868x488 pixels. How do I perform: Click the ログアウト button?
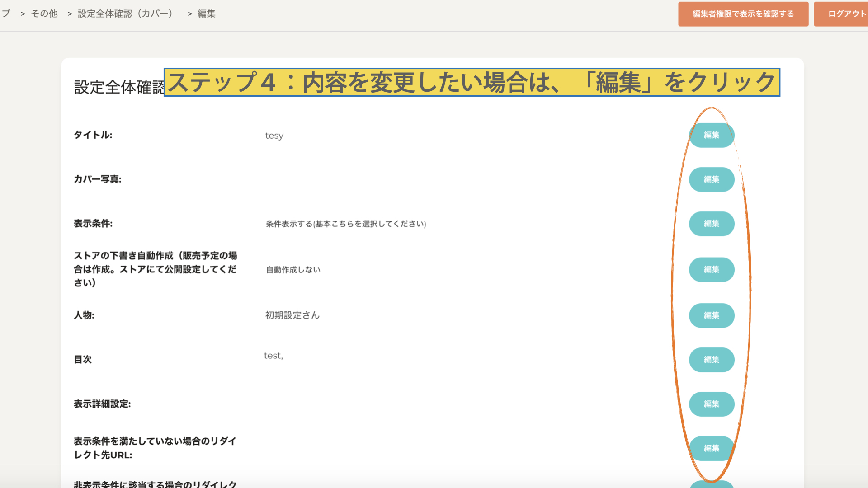coord(845,14)
